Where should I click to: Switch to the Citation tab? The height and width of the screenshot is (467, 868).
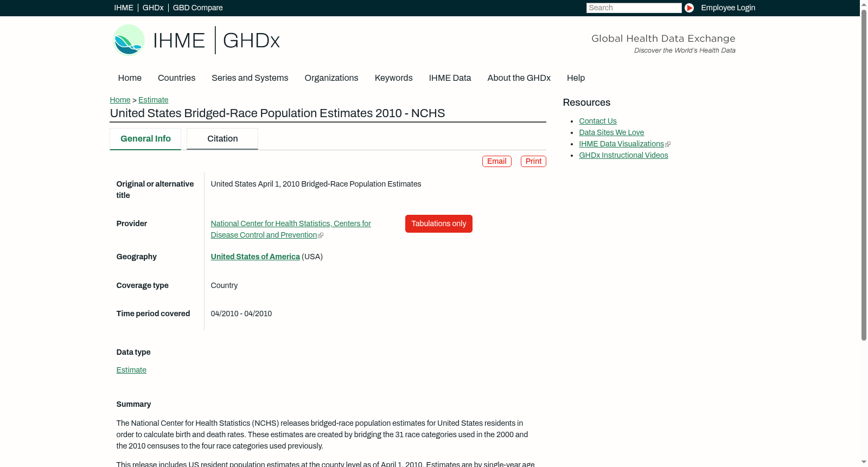tap(222, 139)
